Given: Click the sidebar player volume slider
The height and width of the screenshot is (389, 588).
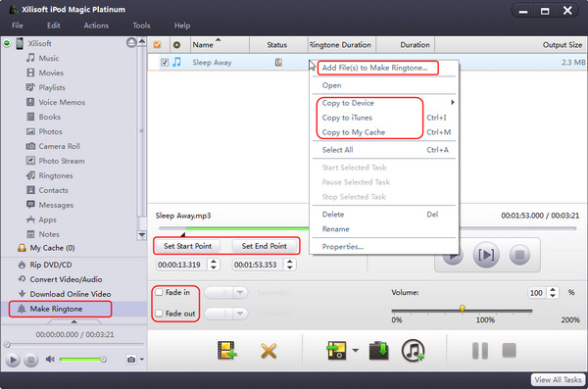Looking at the screenshot, I should 82,360.
